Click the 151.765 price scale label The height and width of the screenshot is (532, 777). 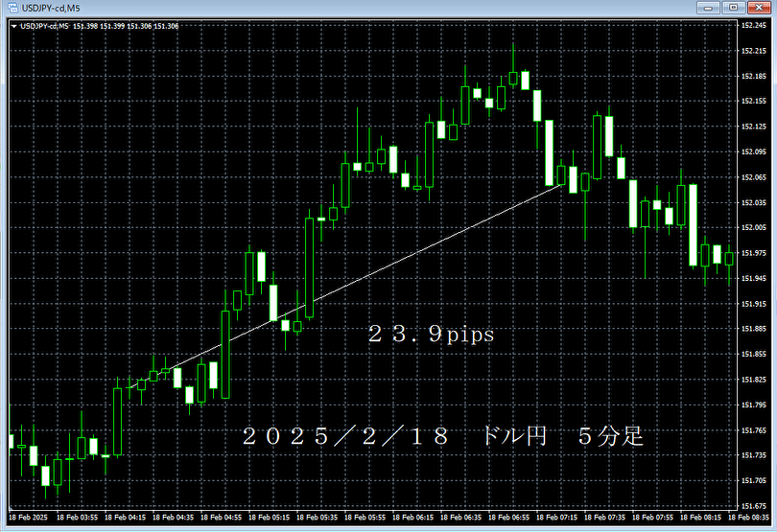(x=753, y=430)
